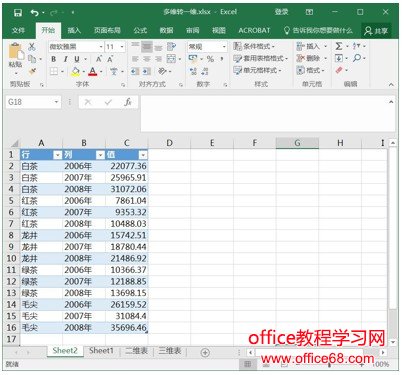Click the Find and Select magnifier icon

point(357,58)
